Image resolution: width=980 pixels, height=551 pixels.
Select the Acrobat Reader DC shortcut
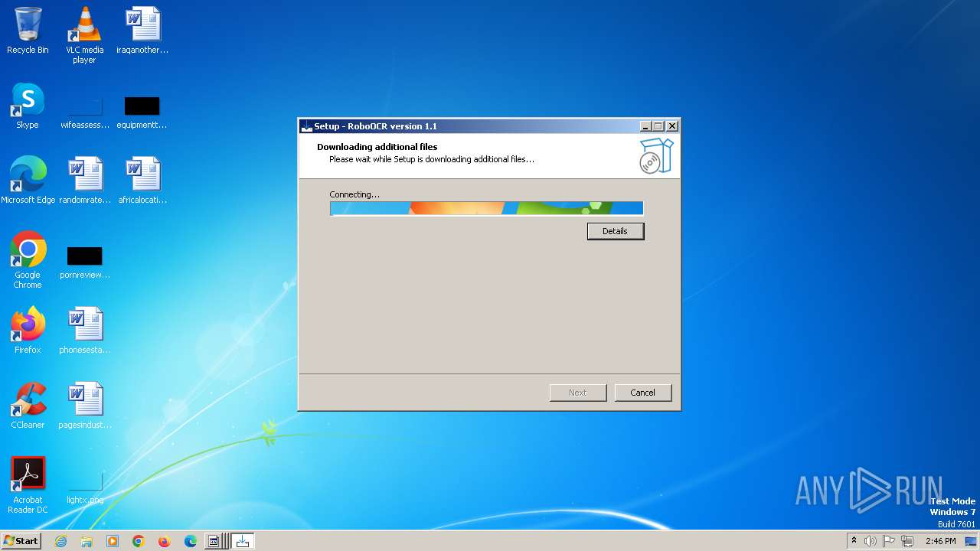tap(28, 485)
